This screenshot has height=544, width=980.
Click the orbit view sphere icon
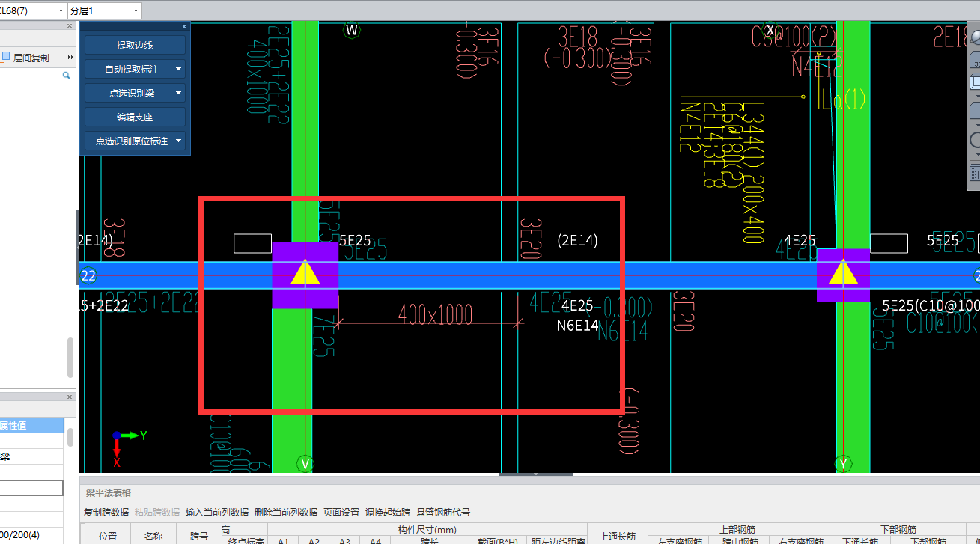[974, 38]
